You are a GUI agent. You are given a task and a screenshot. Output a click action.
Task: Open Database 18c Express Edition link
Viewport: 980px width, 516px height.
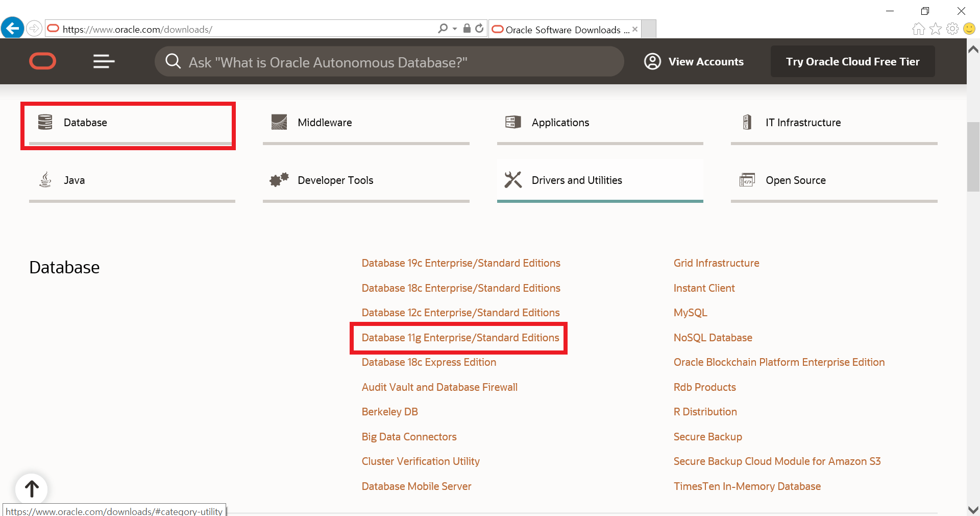pos(429,362)
